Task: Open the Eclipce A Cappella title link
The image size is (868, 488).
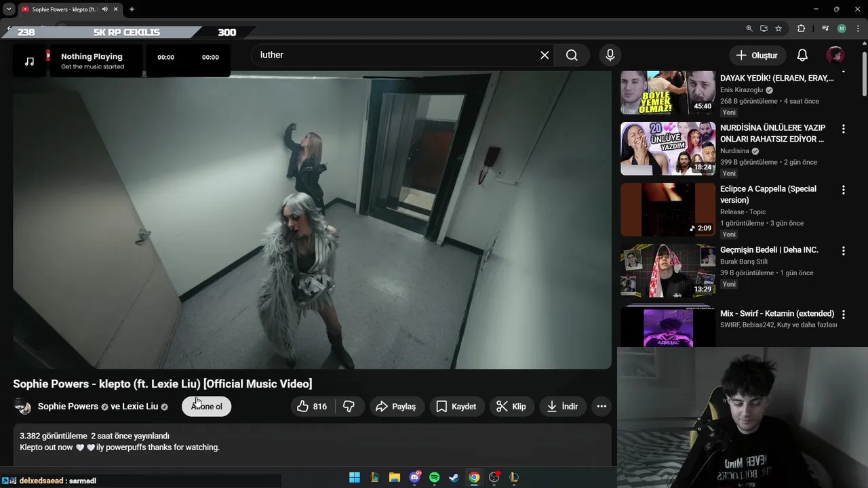Action: (x=768, y=195)
